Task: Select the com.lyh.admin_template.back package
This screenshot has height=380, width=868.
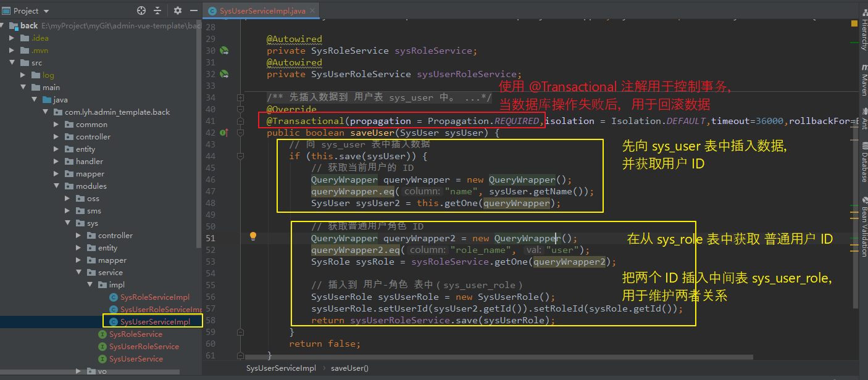Action: pos(117,112)
